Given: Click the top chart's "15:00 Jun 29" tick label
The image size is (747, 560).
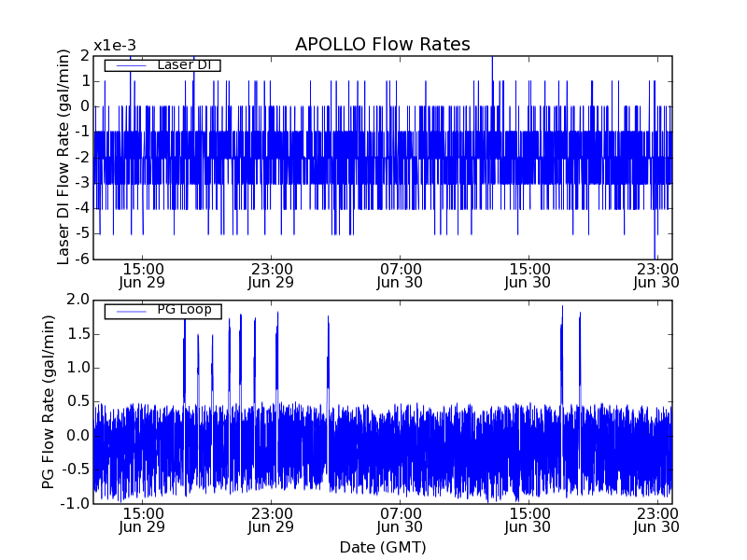Looking at the screenshot, I should [142, 276].
